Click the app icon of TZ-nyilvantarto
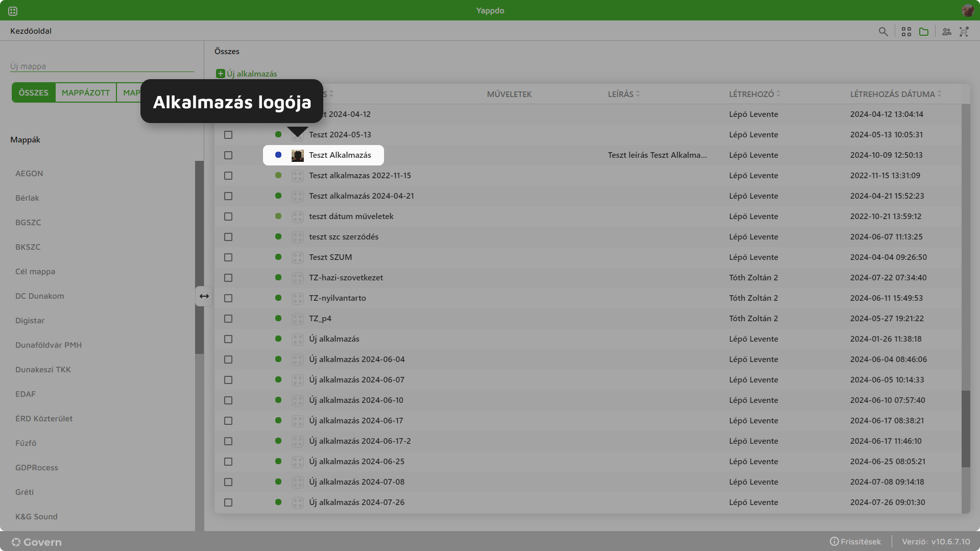The image size is (980, 551). [297, 298]
